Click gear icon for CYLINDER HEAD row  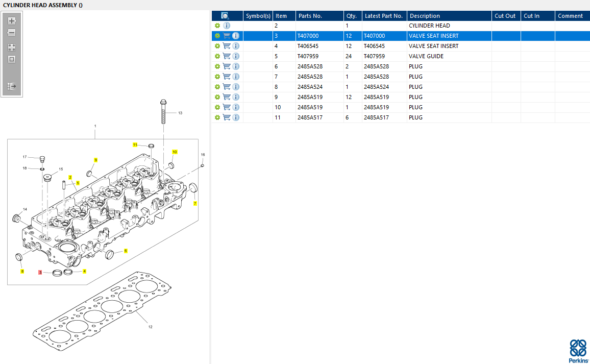pos(217,26)
